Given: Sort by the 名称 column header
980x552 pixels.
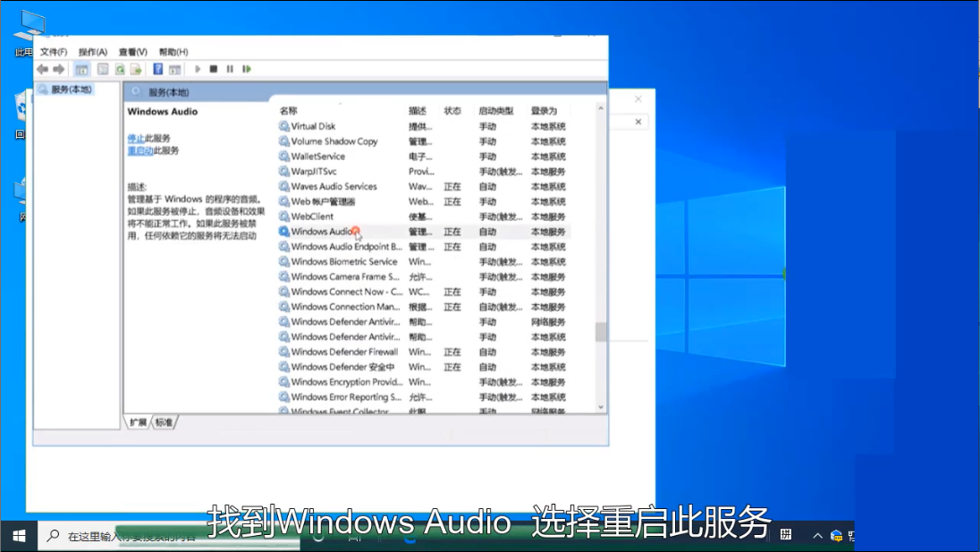Looking at the screenshot, I should click(x=289, y=111).
